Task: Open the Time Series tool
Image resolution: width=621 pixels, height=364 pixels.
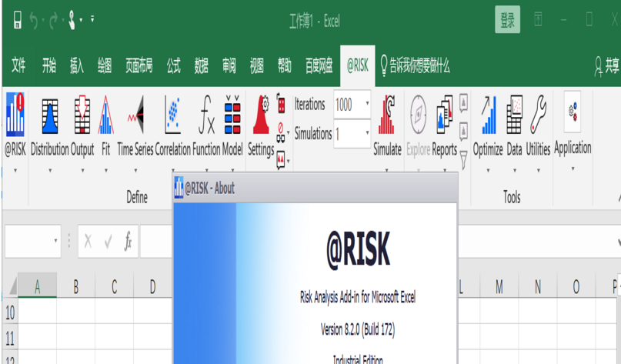Action: pyautogui.click(x=136, y=115)
